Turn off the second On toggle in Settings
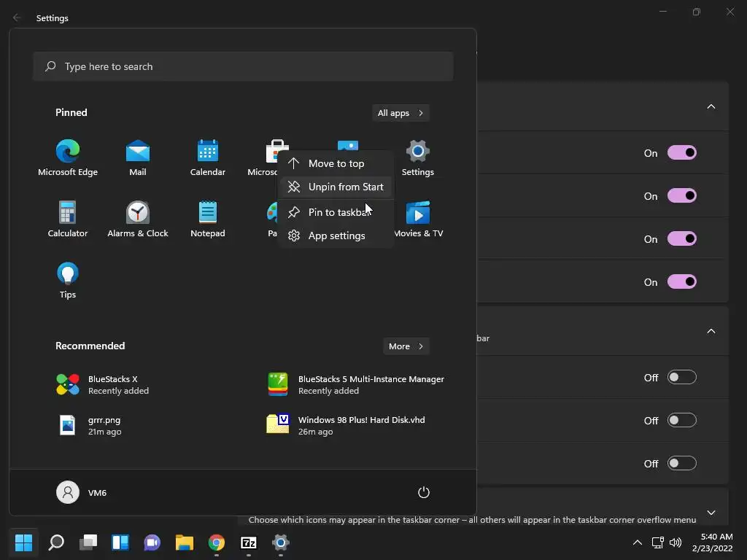This screenshot has width=747, height=560. tap(682, 195)
